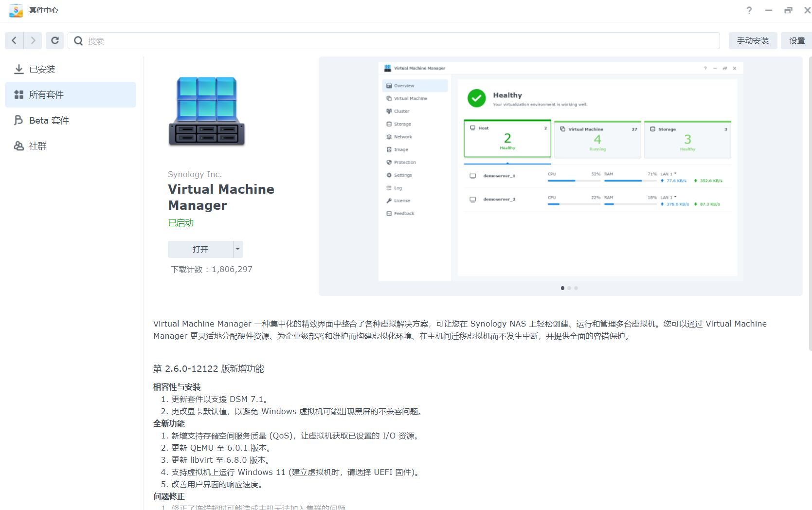The image size is (812, 510).
Task: Click the 手动安装 button
Action: tap(752, 41)
